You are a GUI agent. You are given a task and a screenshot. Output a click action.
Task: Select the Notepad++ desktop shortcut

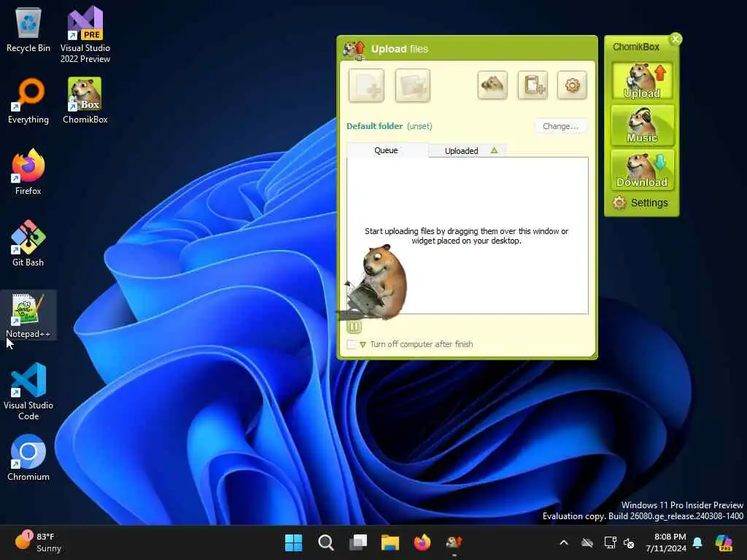(x=28, y=315)
